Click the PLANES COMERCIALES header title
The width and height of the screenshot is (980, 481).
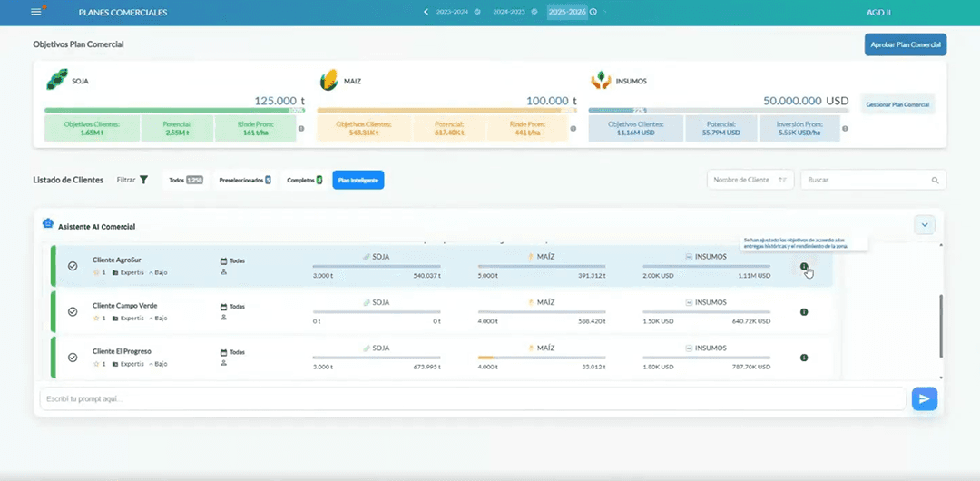(123, 13)
